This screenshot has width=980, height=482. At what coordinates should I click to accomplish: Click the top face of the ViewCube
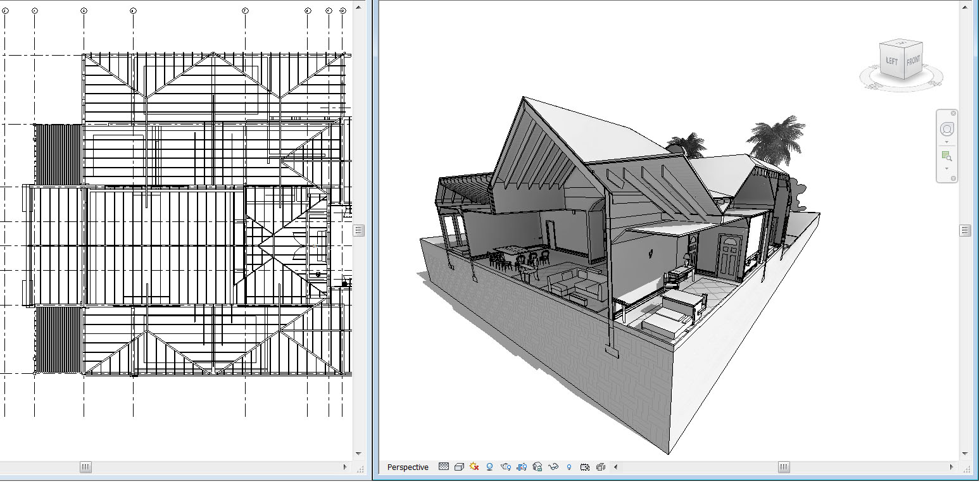pyautogui.click(x=902, y=44)
